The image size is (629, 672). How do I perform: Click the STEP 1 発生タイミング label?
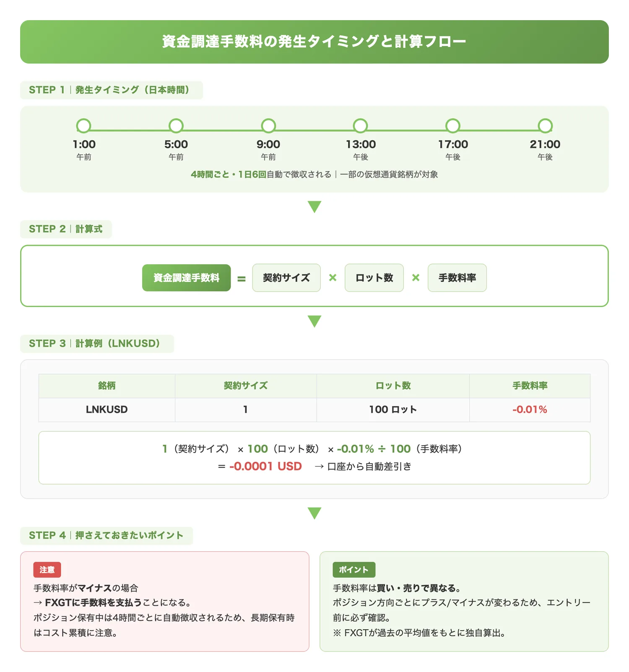[112, 90]
